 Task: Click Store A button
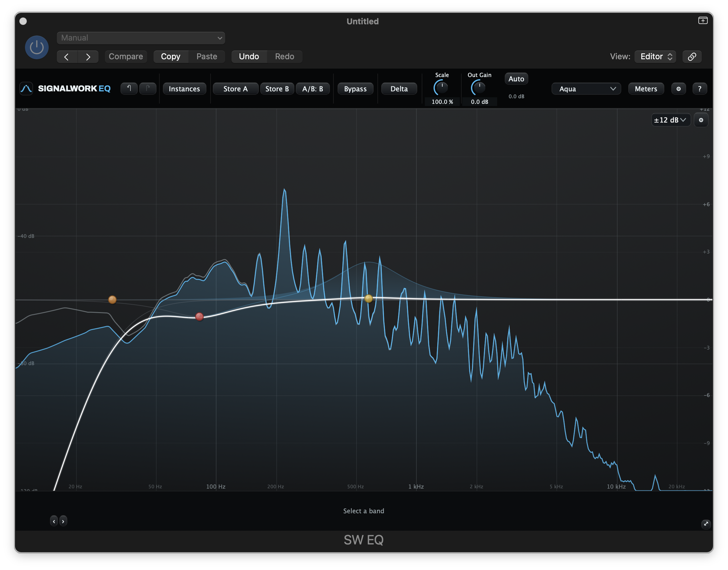point(235,89)
